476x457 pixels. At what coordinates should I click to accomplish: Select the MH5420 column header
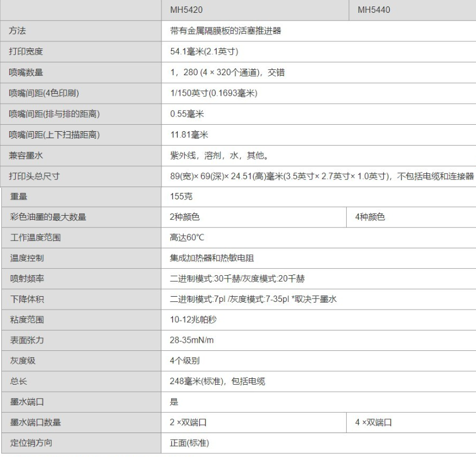click(186, 10)
